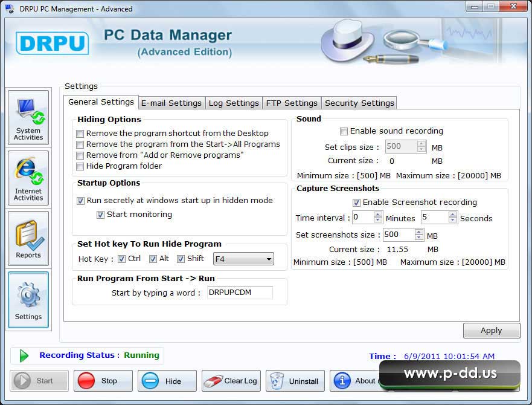This screenshot has height=405, width=532.
Task: Uncheck the Start monitoring checkbox
Action: [100, 215]
